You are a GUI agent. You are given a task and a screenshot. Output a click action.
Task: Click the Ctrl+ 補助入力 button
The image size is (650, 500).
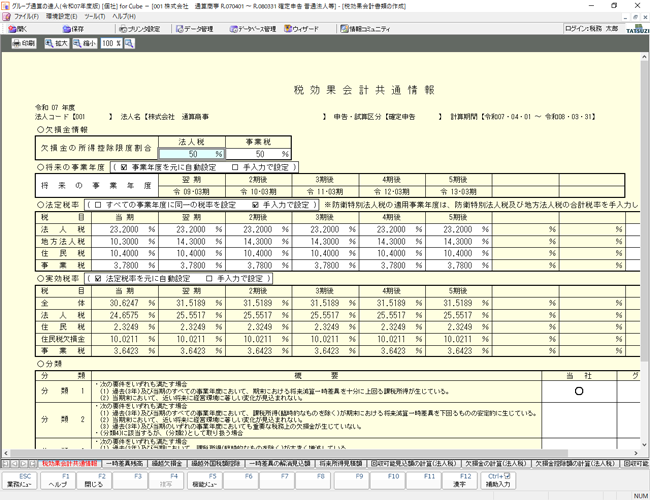(x=498, y=480)
